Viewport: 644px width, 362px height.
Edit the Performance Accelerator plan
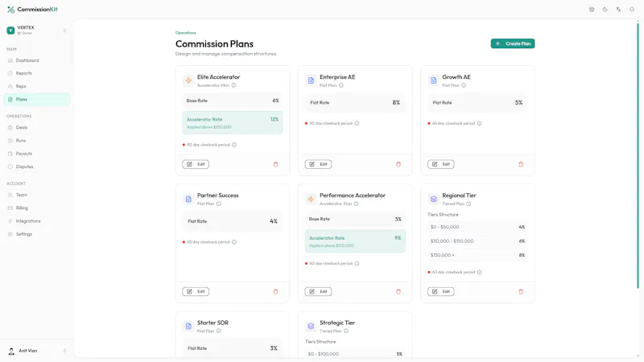318,291
